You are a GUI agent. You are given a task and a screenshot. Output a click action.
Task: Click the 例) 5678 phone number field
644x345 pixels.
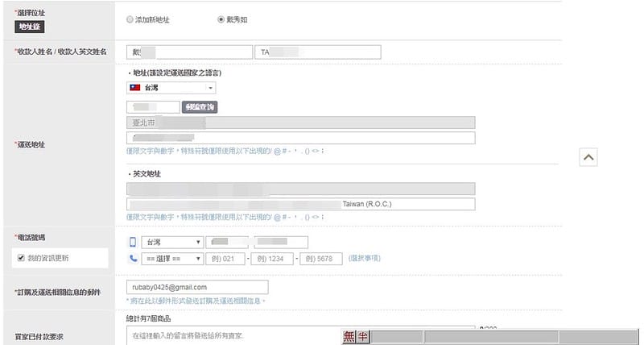coord(320,258)
